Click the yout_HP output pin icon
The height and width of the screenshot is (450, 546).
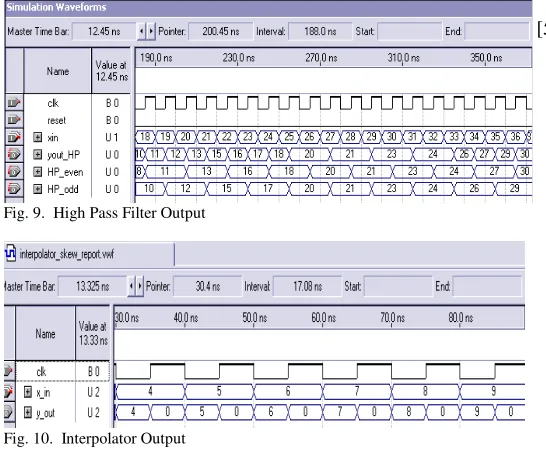(14, 154)
